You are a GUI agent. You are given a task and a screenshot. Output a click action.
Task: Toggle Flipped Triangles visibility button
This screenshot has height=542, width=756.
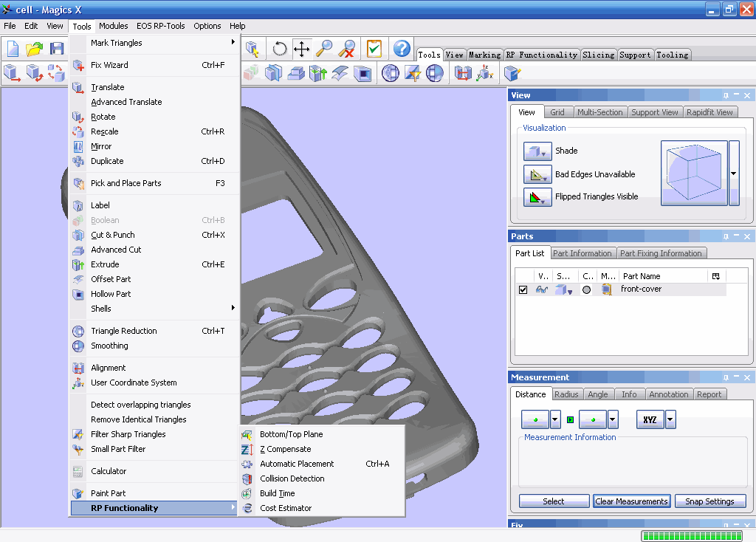[537, 196]
